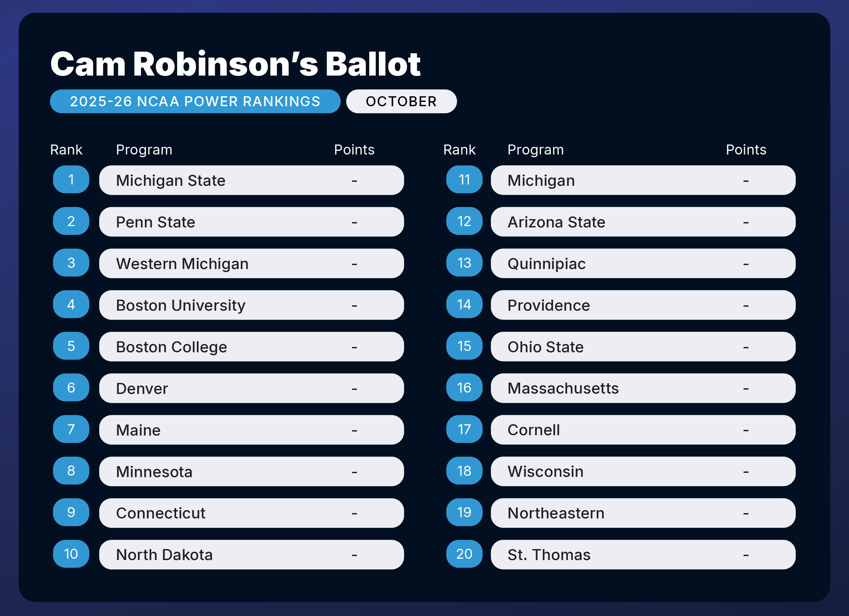Click the rank 11 badge
The width and height of the screenshot is (849, 616).
[464, 180]
